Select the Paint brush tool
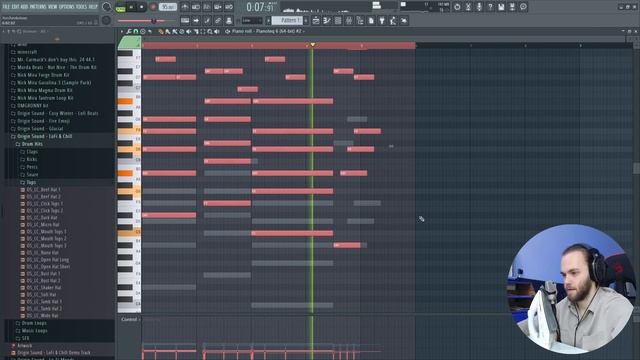640x360 pixels. click(x=168, y=31)
